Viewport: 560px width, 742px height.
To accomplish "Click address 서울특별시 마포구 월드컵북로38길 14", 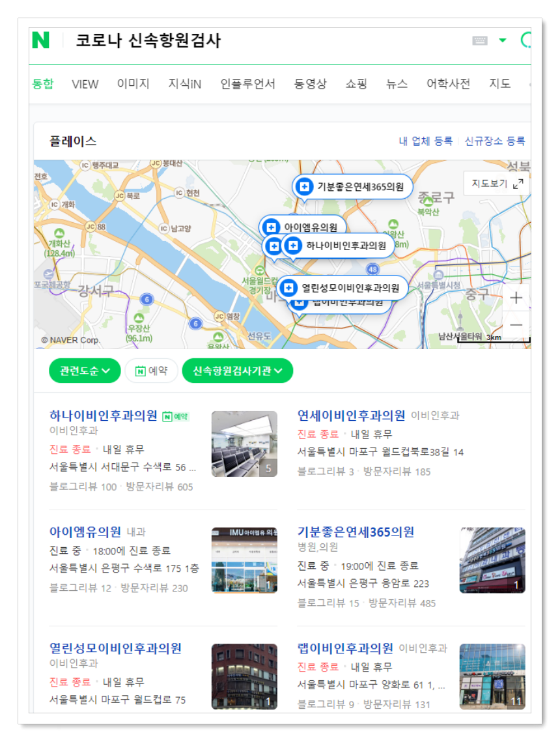I will click(x=380, y=452).
